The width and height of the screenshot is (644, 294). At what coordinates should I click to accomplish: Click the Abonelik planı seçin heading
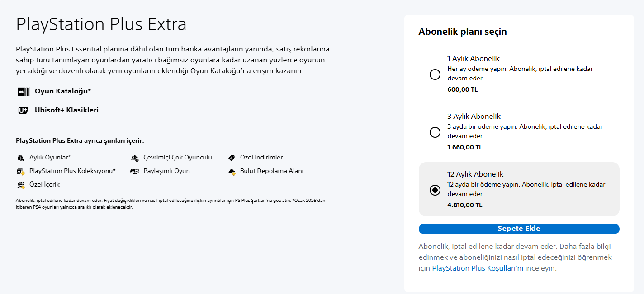(x=463, y=32)
